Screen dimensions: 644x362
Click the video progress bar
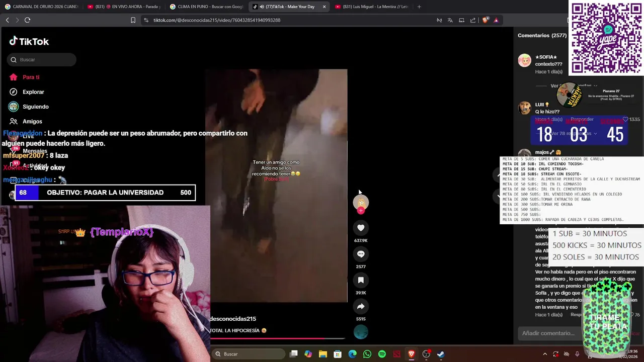[278, 338]
